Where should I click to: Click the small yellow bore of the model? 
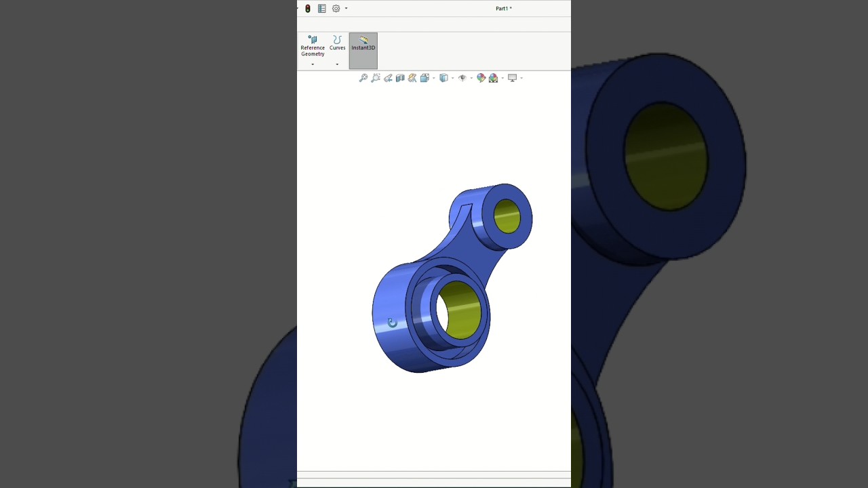coord(507,216)
